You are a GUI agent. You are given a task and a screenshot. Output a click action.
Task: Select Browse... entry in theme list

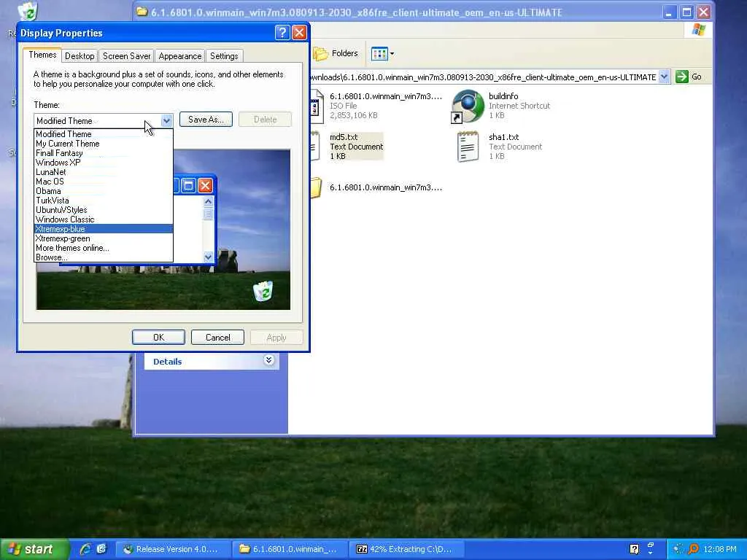(104, 257)
